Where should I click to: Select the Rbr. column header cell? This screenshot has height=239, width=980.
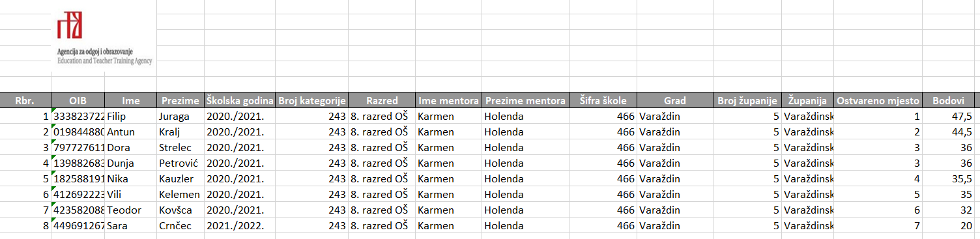(x=25, y=101)
